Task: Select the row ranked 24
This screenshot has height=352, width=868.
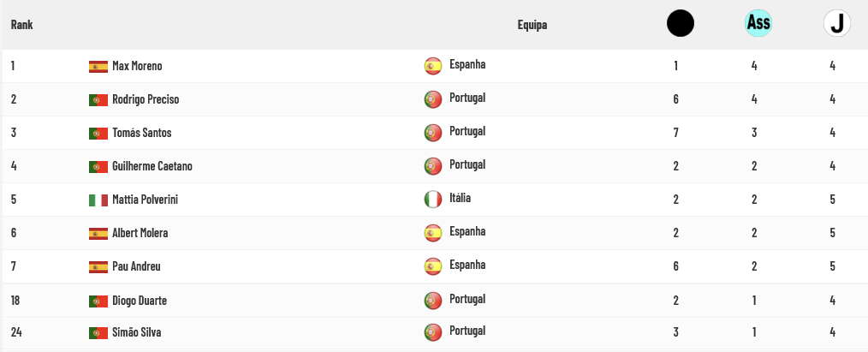Action: coord(434,332)
